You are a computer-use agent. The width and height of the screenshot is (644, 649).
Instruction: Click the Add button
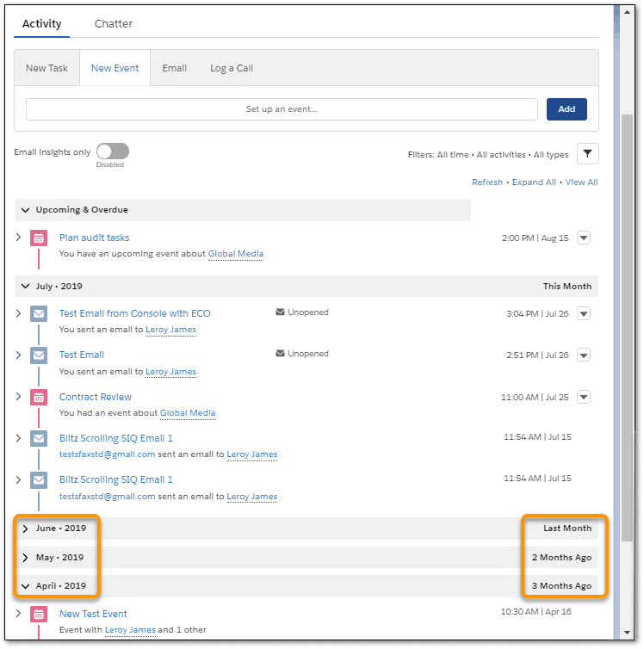(x=567, y=109)
